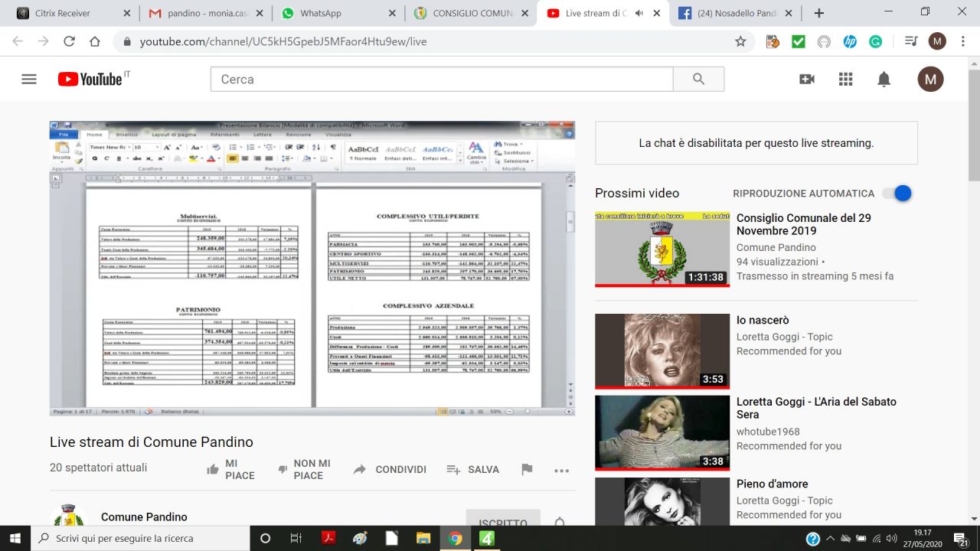Show hidden system tray icons
Screen dimensions: 980x551
click(x=831, y=539)
